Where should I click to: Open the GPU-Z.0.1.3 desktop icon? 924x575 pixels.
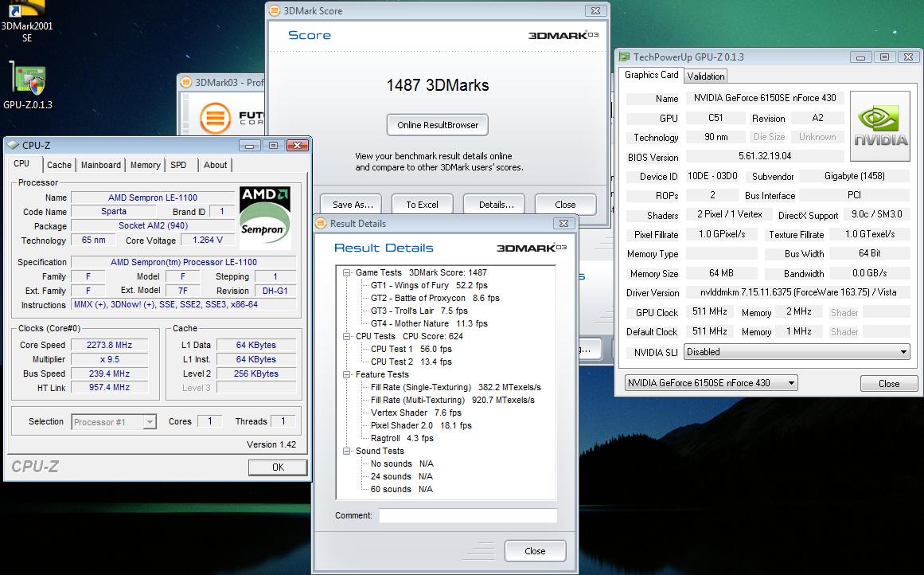coord(28,85)
